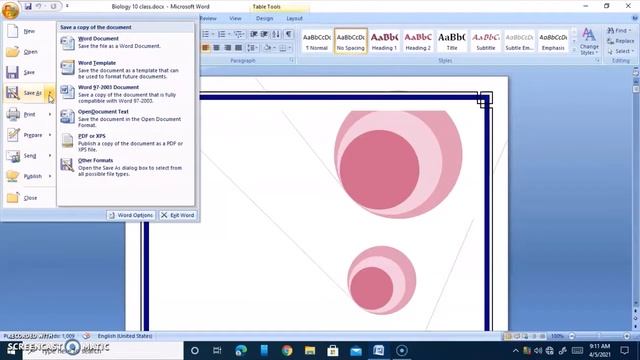Select Save As in the Office menu
The image size is (640, 360).
tap(24, 93)
